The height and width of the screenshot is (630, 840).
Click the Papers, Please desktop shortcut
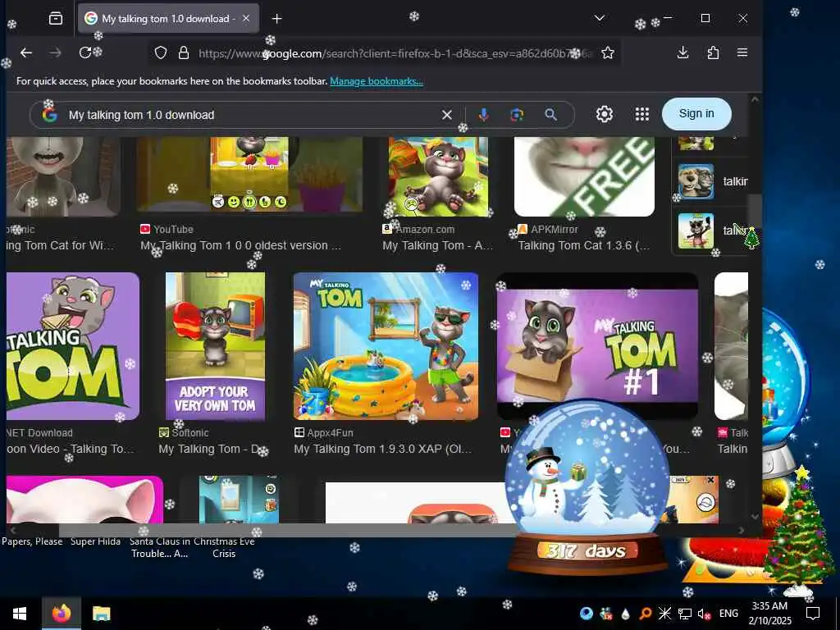pyautogui.click(x=32, y=541)
